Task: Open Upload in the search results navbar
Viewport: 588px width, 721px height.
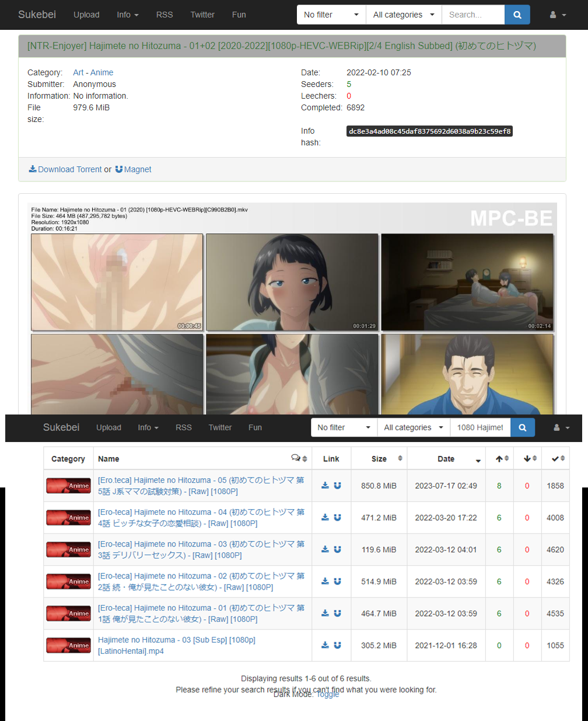Action: coord(108,427)
